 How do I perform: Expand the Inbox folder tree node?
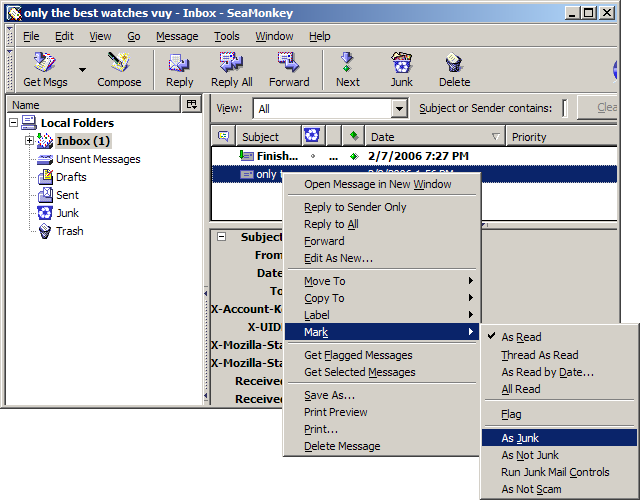click(x=30, y=141)
